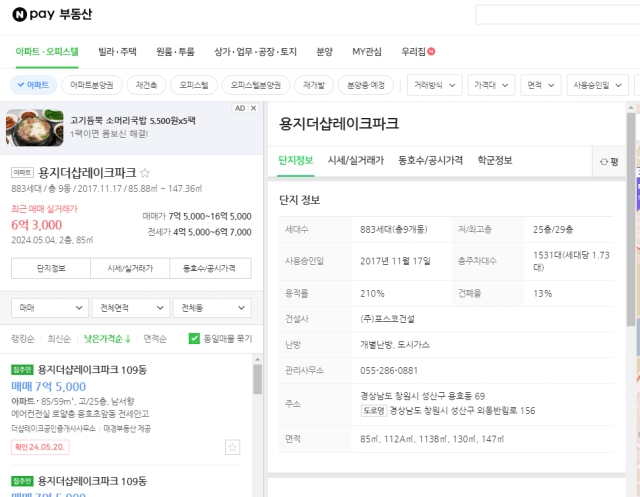
Task: Open the soup ad thumbnail image
Action: (x=35, y=128)
